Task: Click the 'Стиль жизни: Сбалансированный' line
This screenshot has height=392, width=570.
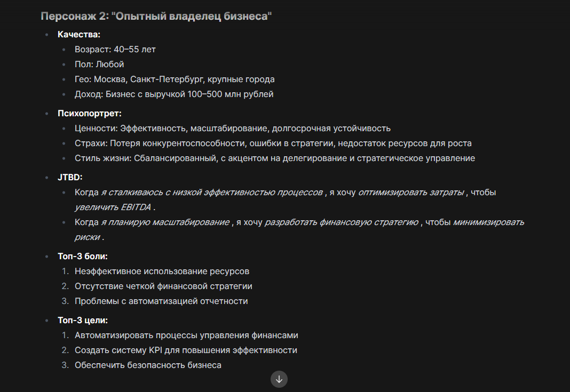Action: coord(275,158)
